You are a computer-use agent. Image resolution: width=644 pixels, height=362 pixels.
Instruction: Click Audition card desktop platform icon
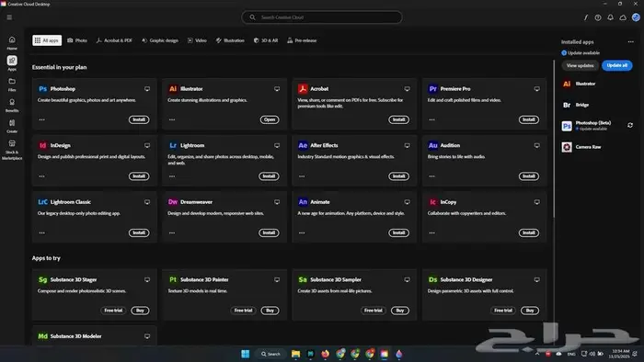[x=536, y=145]
